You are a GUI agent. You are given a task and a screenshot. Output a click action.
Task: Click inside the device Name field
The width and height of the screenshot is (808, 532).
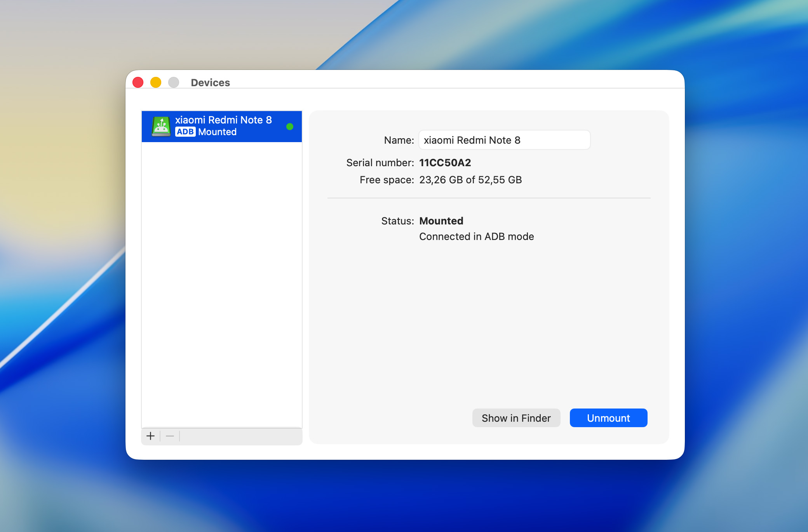(x=504, y=140)
